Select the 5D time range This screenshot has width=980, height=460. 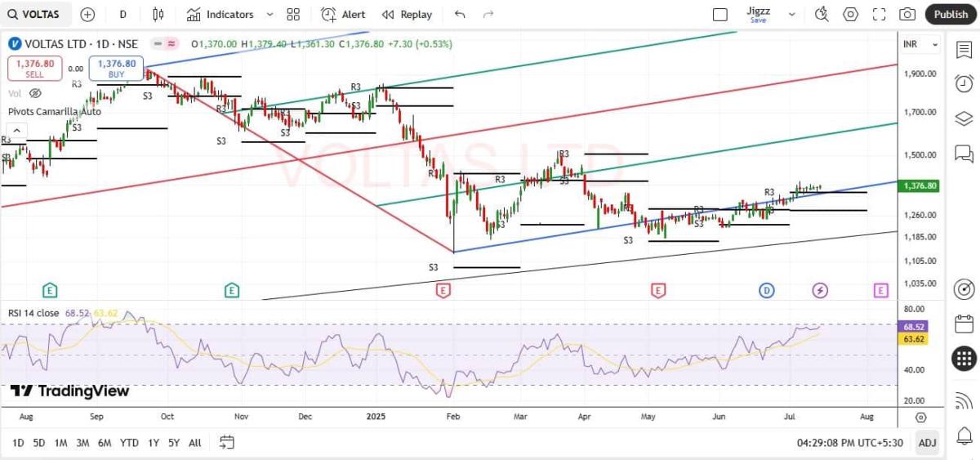[39, 443]
